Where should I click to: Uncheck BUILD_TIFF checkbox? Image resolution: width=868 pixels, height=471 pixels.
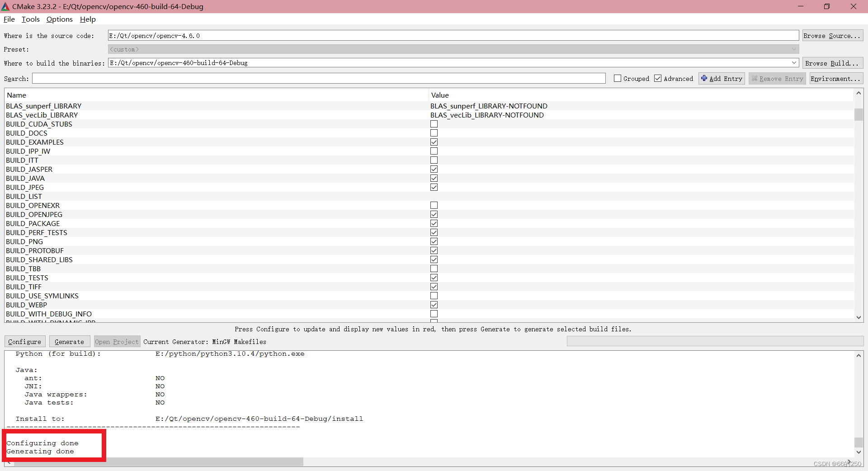click(x=434, y=287)
